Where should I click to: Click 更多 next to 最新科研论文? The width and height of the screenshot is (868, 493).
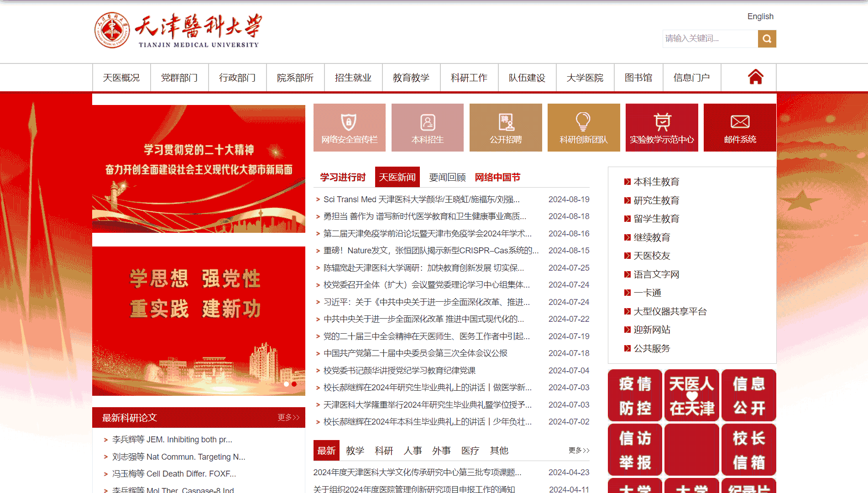(x=288, y=417)
